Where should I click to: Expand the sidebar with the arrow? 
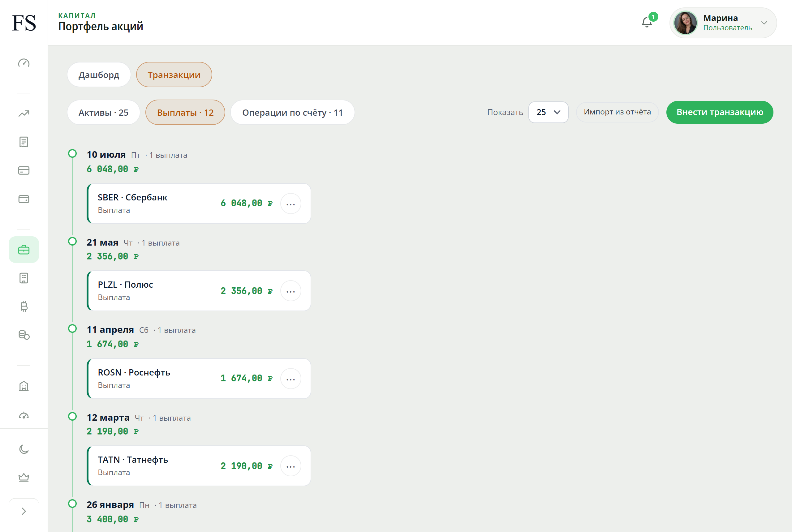pos(24,511)
